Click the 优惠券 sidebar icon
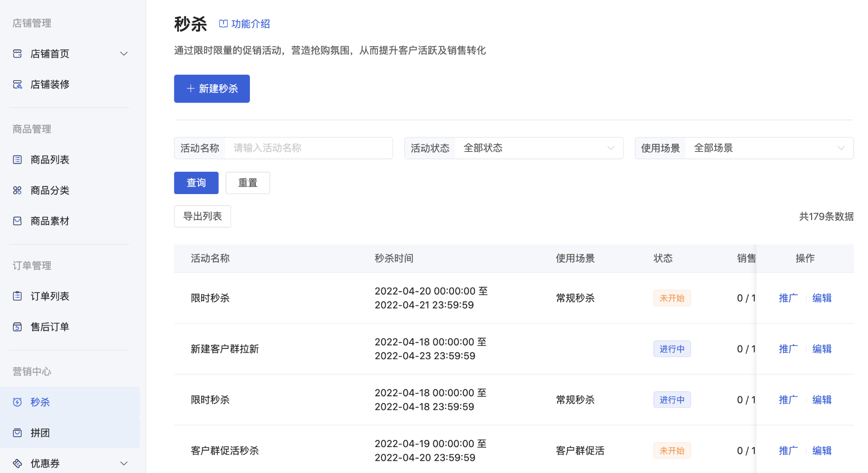The height and width of the screenshot is (473, 868). 17,463
